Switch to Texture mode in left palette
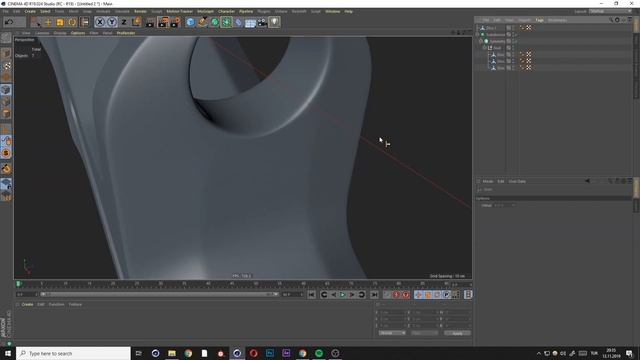Image resolution: width=640 pixels, height=360 pixels. 6,66
